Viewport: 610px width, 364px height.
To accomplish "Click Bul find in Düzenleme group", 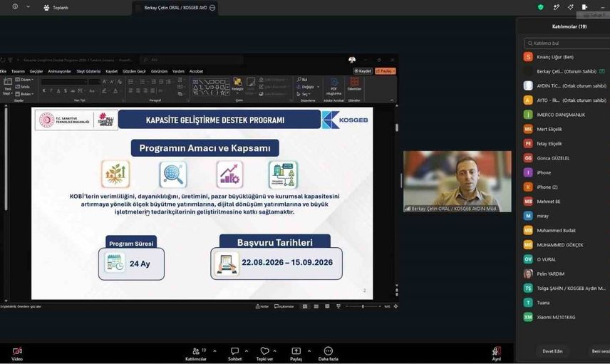I will click(x=302, y=79).
